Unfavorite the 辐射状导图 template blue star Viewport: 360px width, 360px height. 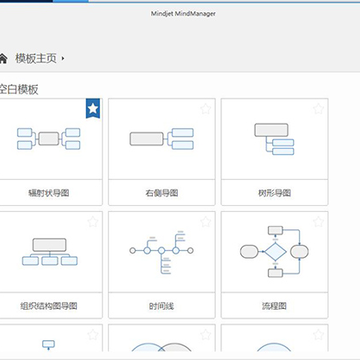click(93, 108)
